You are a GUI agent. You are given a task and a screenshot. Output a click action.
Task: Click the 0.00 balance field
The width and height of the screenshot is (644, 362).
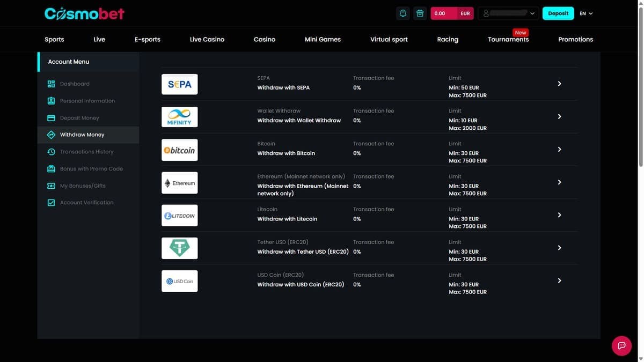tap(444, 13)
